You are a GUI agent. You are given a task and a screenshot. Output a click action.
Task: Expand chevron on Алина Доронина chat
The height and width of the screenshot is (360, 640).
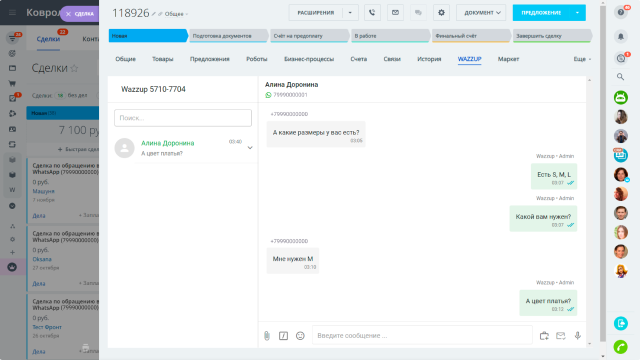pyautogui.click(x=250, y=148)
